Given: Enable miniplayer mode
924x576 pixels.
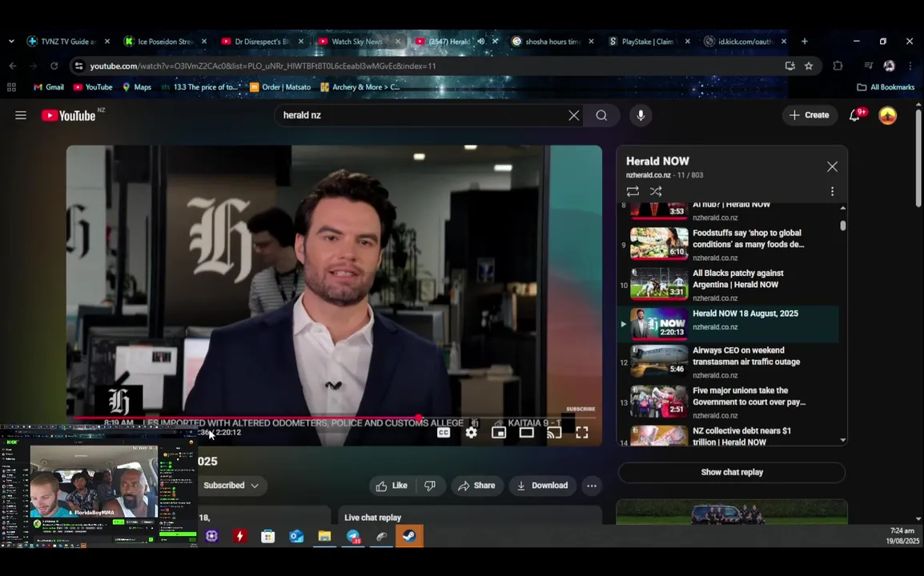Looking at the screenshot, I should pos(499,433).
